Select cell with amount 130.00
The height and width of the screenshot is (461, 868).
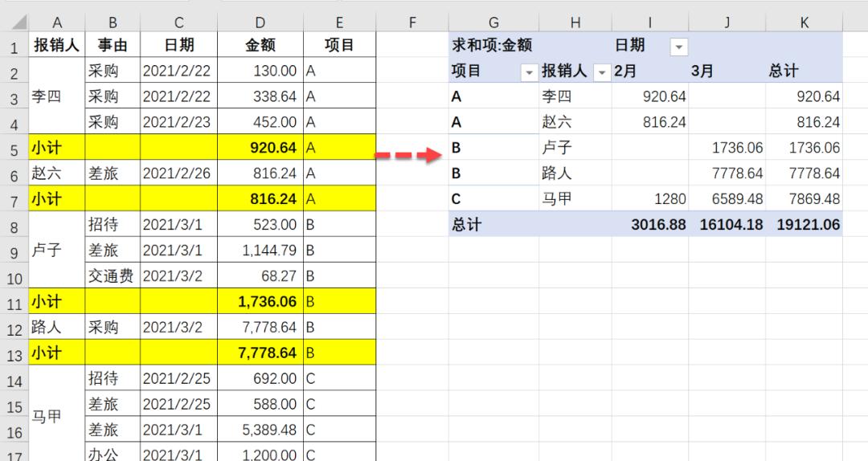click(260, 71)
